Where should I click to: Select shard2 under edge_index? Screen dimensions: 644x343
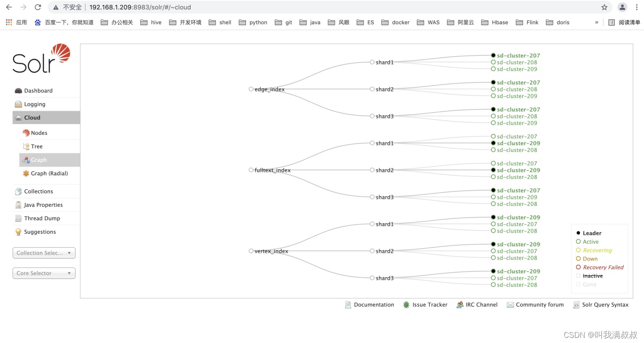pos(382,89)
